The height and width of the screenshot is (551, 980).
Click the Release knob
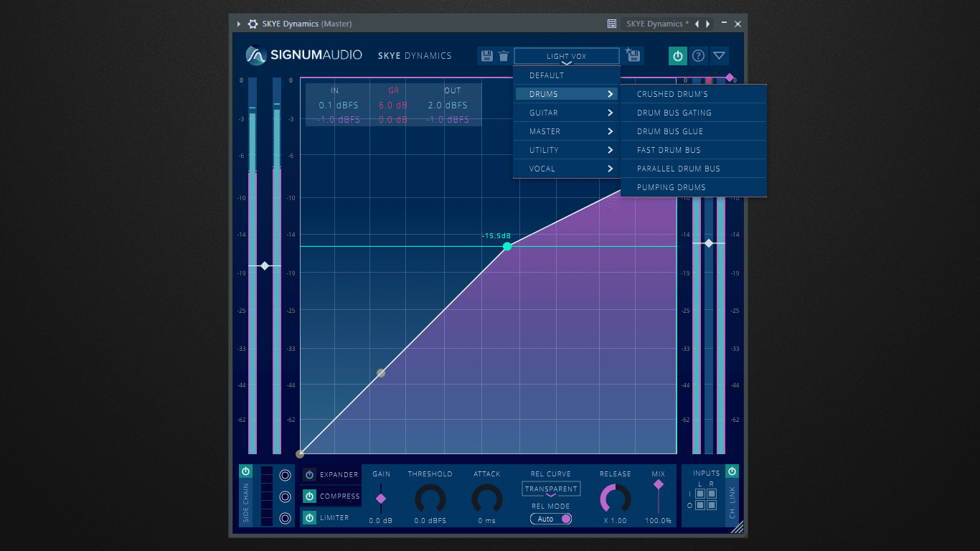click(616, 499)
